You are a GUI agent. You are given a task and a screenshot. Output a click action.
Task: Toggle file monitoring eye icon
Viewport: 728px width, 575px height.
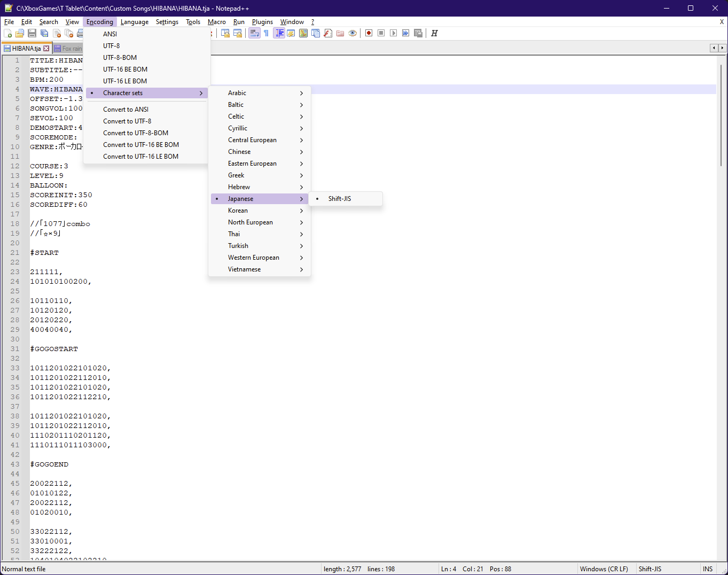353,33
